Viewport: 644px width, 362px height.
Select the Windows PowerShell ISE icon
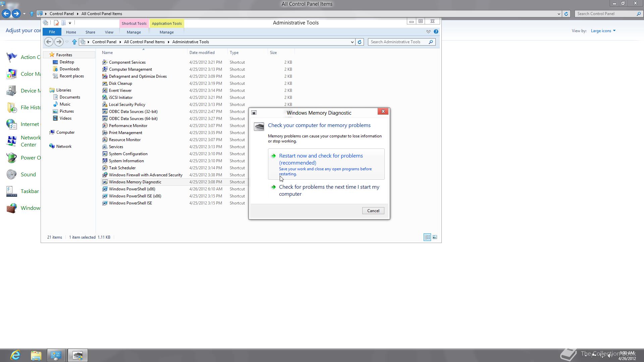tap(105, 203)
